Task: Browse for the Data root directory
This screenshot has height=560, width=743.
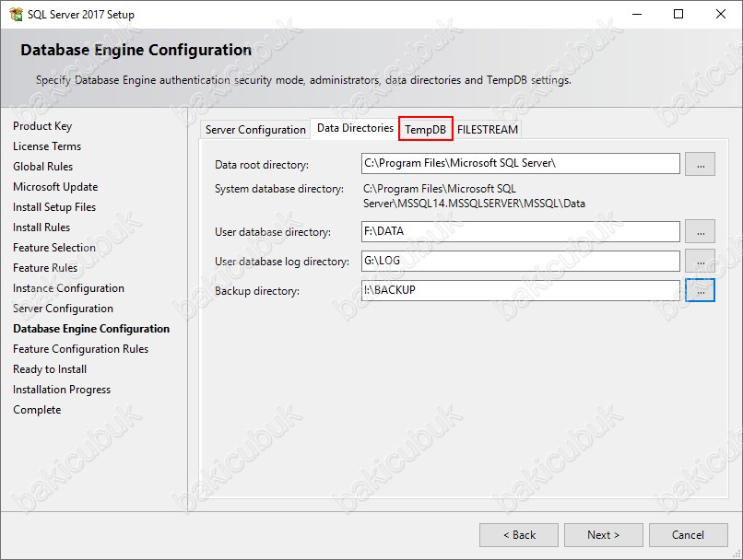Action: click(700, 164)
